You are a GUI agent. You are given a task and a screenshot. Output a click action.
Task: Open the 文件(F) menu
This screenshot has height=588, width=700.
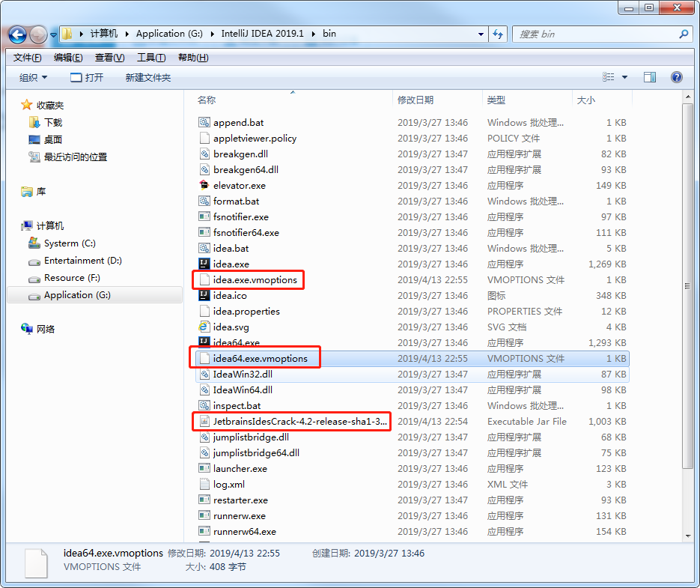(x=27, y=58)
